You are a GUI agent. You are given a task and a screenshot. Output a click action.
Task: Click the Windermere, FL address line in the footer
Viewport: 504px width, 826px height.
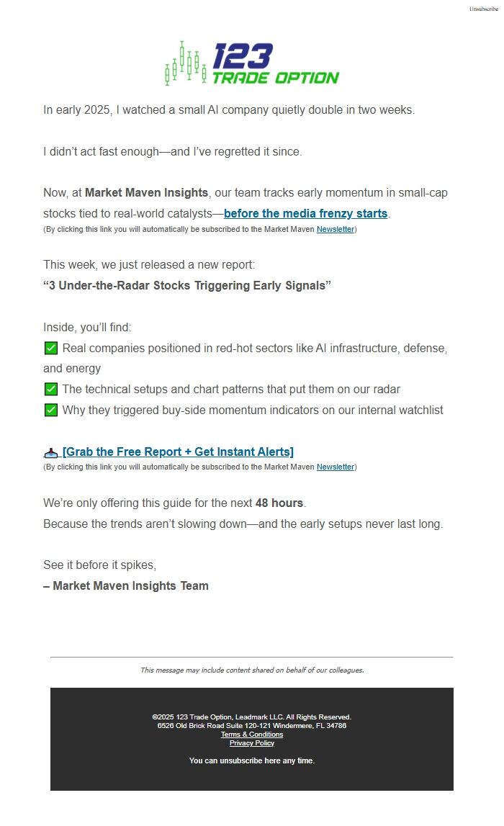(252, 726)
